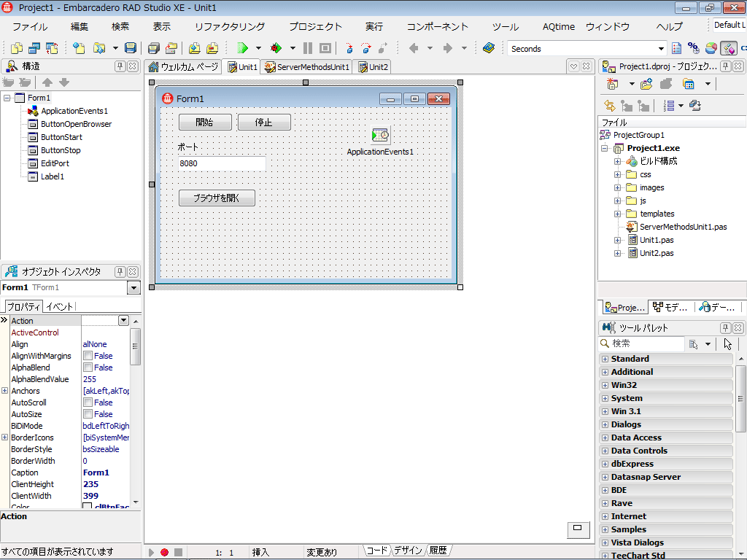The height and width of the screenshot is (560, 747).
Task: Expand the Standard category in Tool Palette
Action: pos(605,359)
